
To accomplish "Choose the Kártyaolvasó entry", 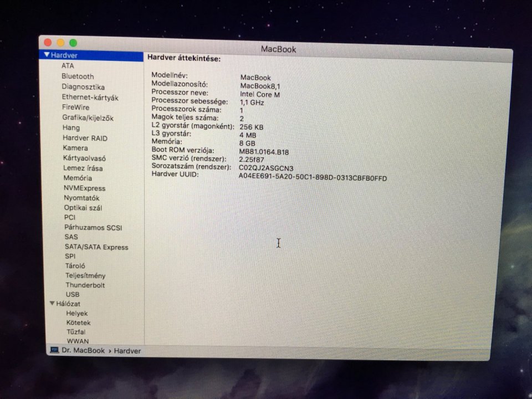I will coord(84,158).
